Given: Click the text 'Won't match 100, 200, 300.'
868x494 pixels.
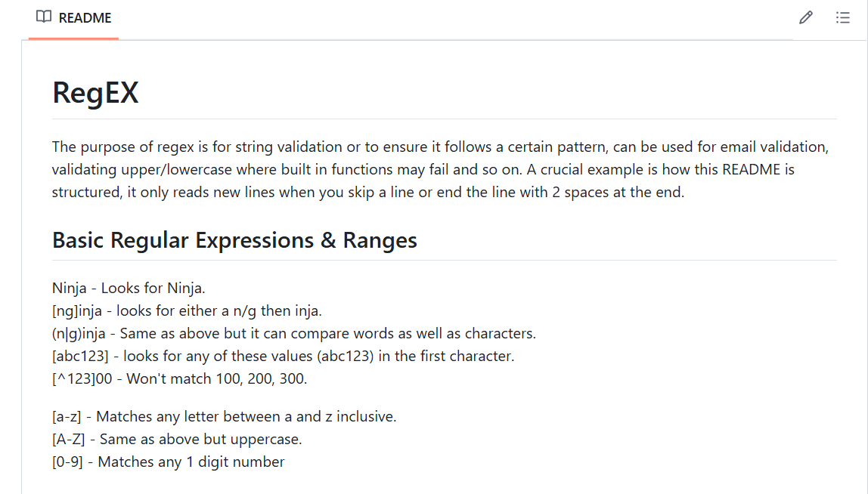Looking at the screenshot, I should point(217,378).
